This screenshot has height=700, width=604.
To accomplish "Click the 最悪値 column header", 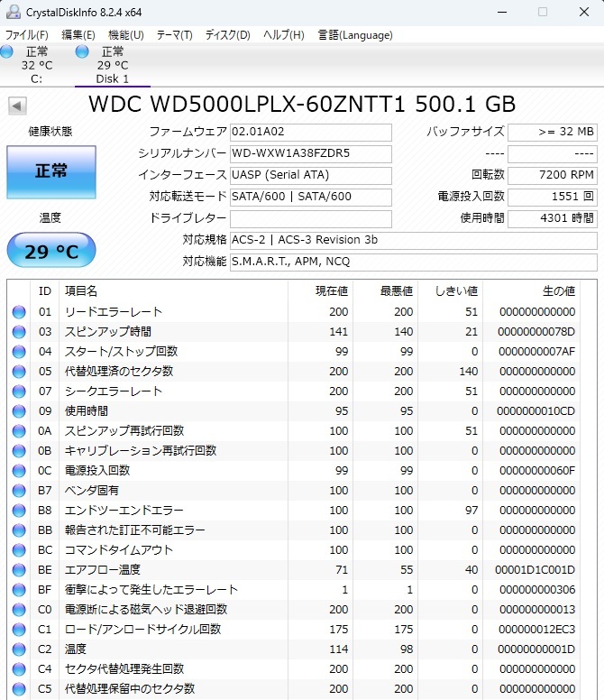I will [x=385, y=291].
